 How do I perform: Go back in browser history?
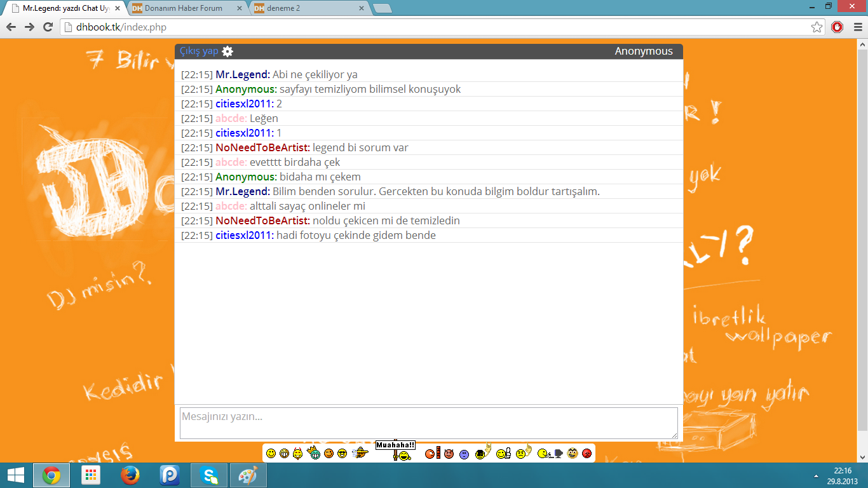[x=11, y=27]
